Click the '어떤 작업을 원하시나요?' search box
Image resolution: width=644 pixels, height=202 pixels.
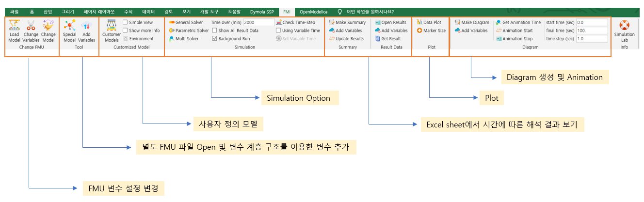(x=370, y=11)
